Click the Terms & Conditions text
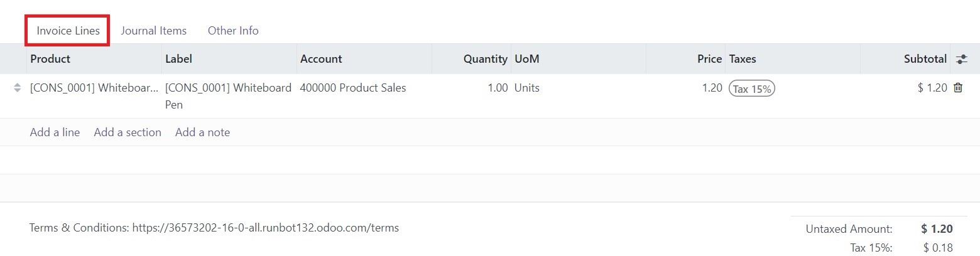 tap(214, 227)
